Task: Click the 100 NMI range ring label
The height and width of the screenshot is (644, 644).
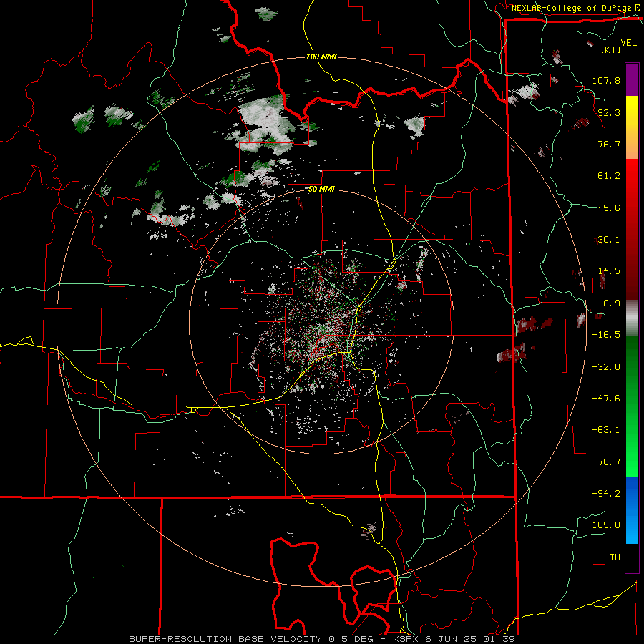Action: (x=321, y=57)
